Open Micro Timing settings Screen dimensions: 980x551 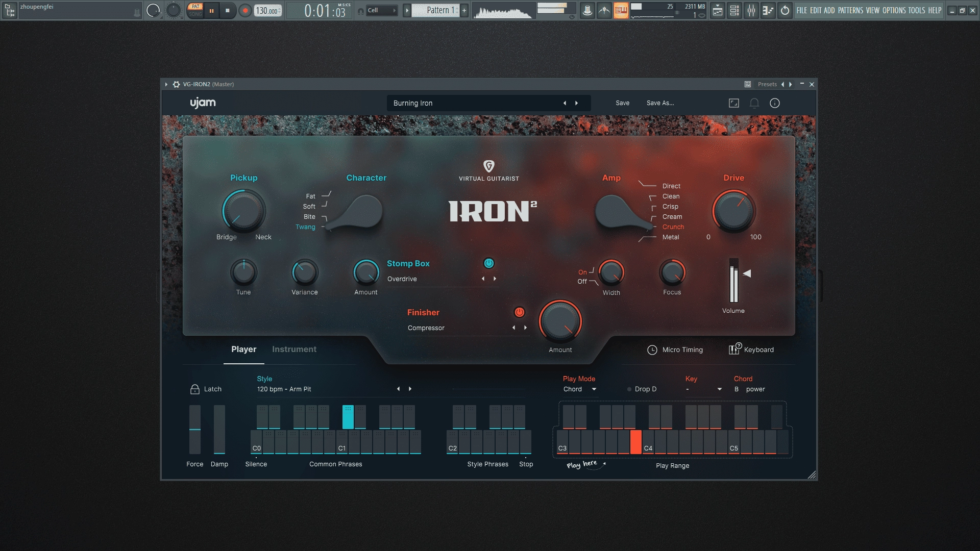(675, 350)
